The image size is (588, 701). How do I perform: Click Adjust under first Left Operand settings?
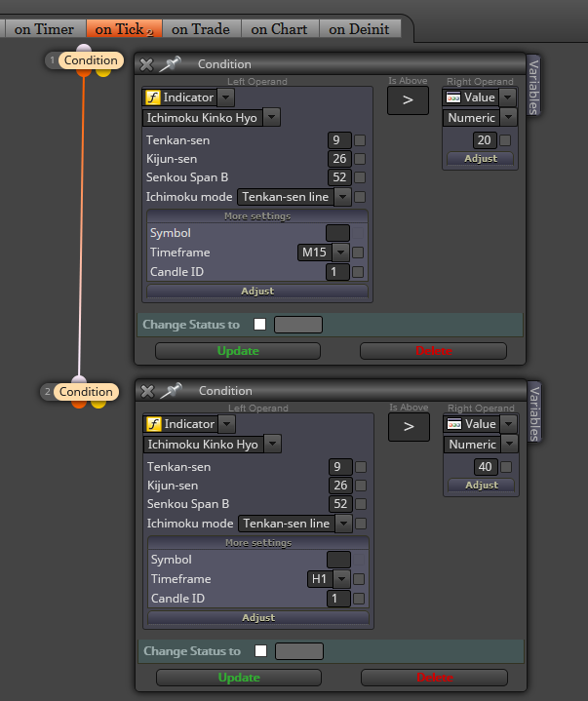pyautogui.click(x=257, y=292)
